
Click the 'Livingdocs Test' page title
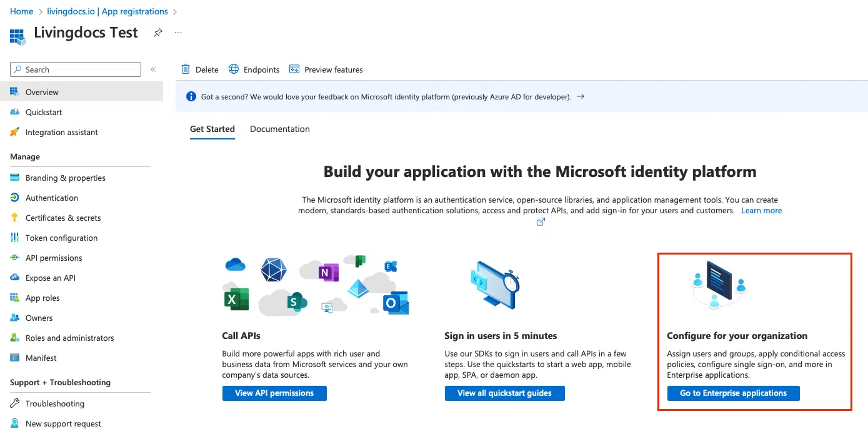[86, 33]
